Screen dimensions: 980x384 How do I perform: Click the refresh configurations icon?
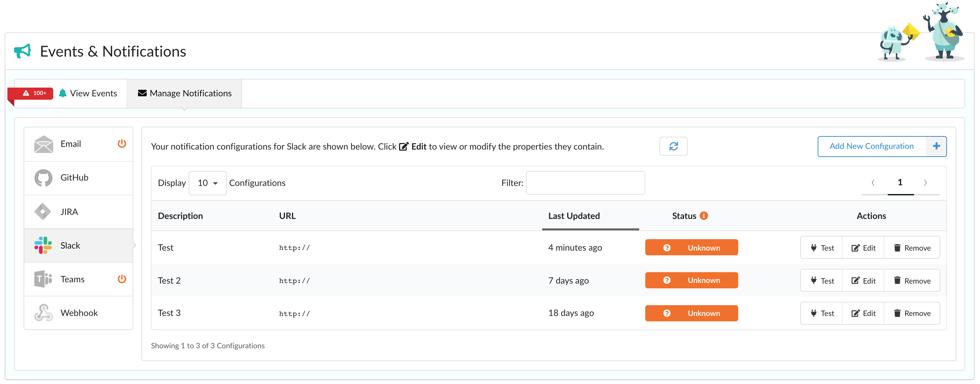(673, 146)
